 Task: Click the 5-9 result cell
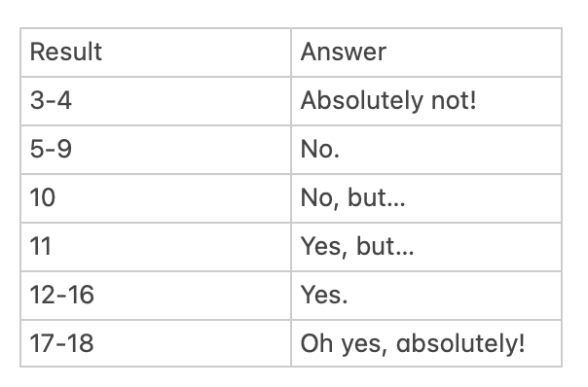coord(156,150)
